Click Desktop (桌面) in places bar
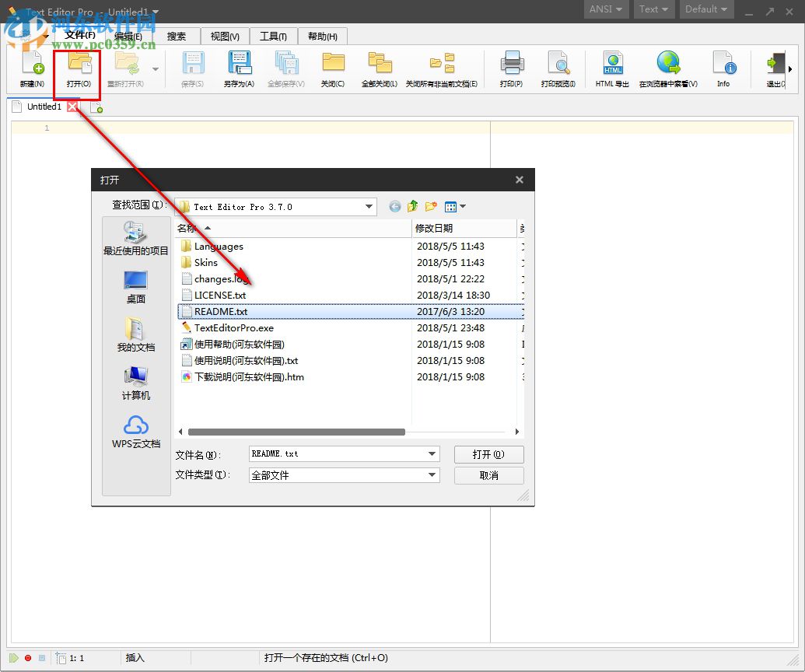Image resolution: width=805 pixels, height=672 pixels. coord(136,287)
